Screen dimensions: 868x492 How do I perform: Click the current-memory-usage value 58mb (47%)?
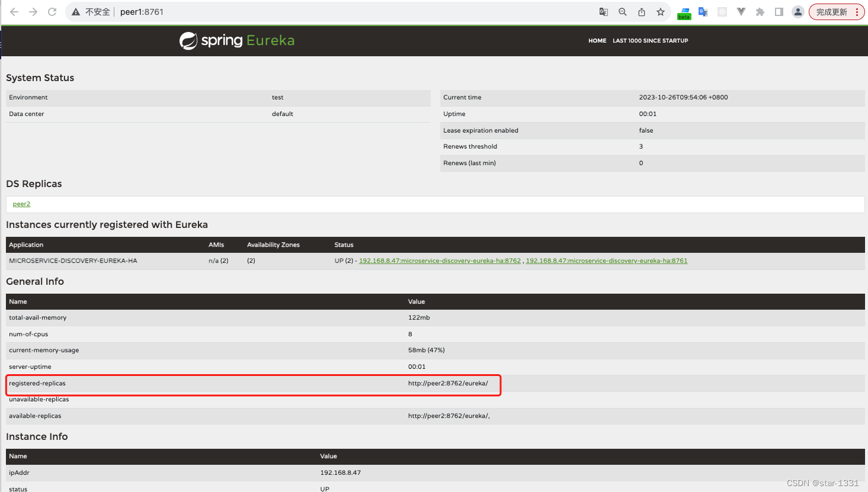click(426, 350)
